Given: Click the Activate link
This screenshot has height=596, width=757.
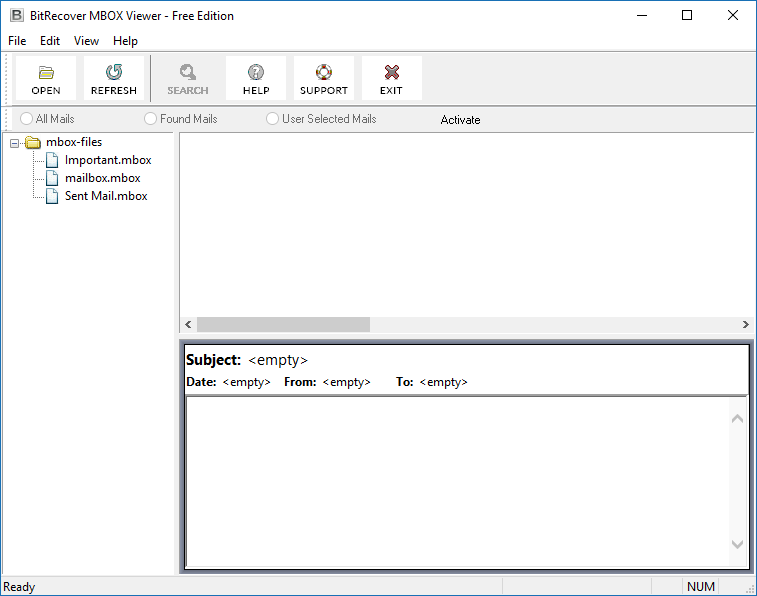Looking at the screenshot, I should [460, 120].
